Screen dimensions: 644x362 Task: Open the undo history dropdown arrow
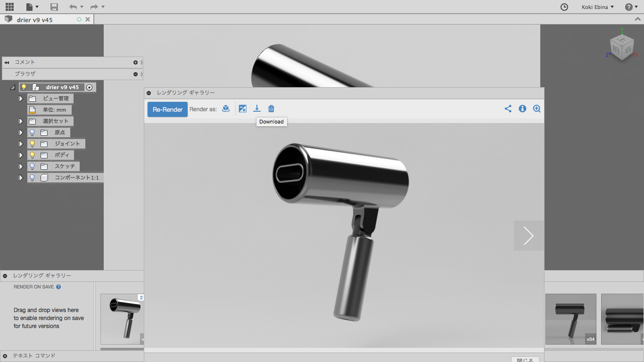82,7
